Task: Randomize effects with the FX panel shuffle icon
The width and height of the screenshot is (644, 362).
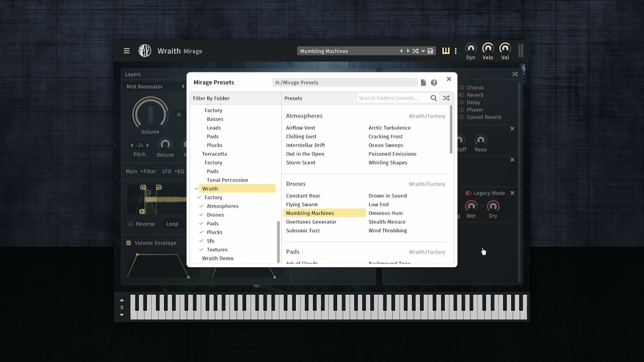Action: (x=515, y=74)
